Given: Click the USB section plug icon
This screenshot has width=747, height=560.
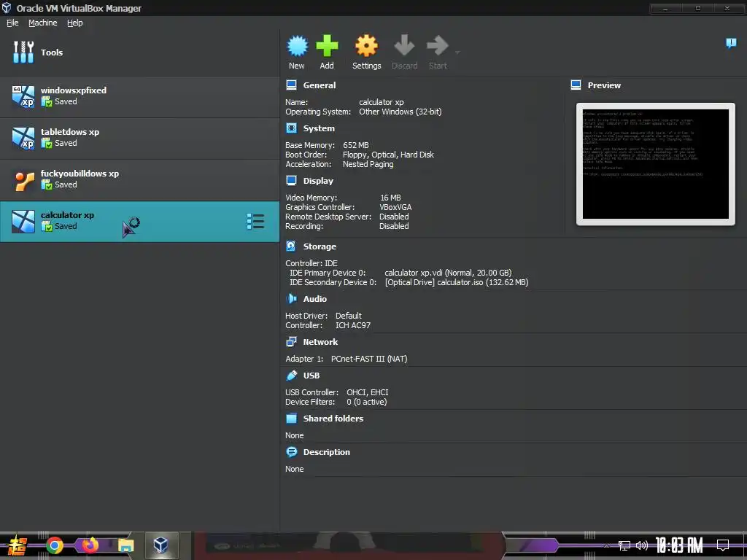Looking at the screenshot, I should (x=291, y=376).
